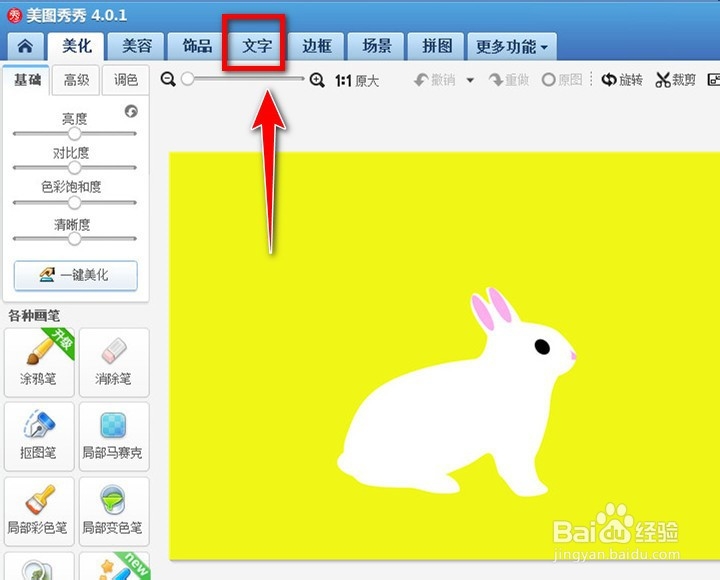
Task: Click the 撤销 undo button
Action: tap(434, 80)
